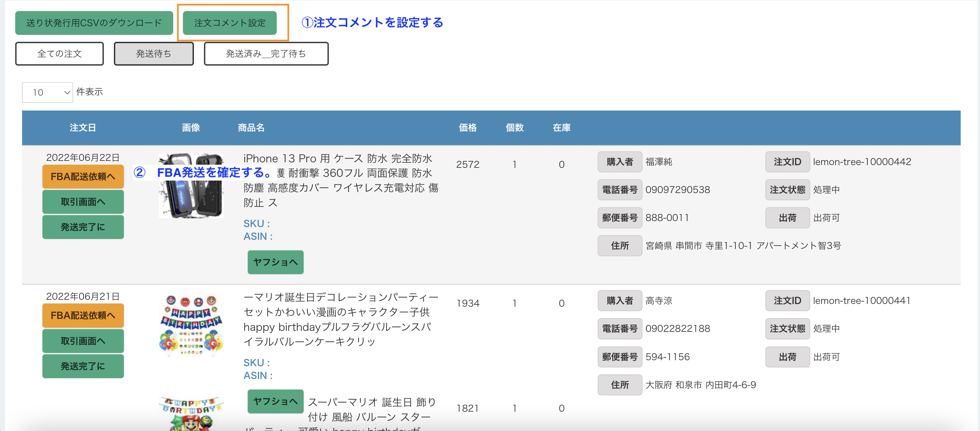Click buyer name 高寺涼
Image resolution: width=980 pixels, height=431 pixels.
[659, 301]
